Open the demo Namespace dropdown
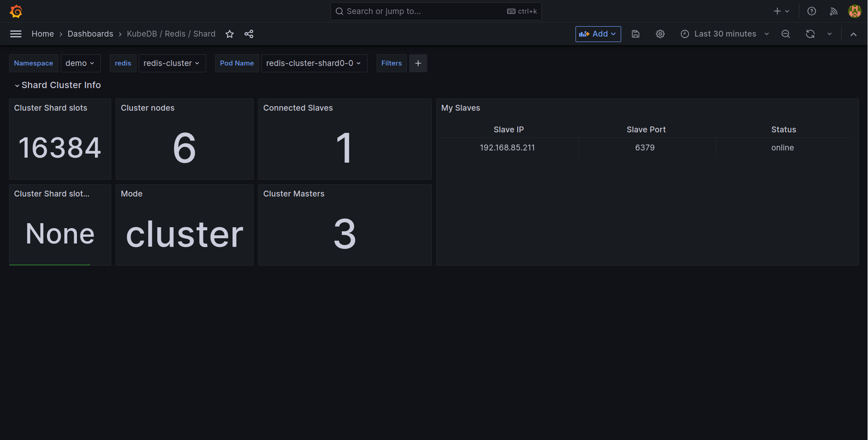The height and width of the screenshot is (440, 868). [x=80, y=63]
